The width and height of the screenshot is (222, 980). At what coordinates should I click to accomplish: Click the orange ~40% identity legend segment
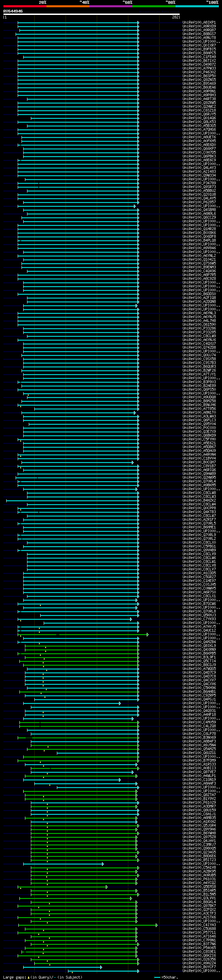click(68, 6)
